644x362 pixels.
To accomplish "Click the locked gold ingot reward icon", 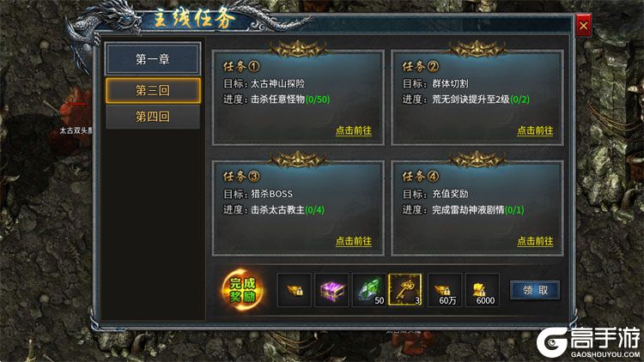I will pyautogui.click(x=294, y=290).
